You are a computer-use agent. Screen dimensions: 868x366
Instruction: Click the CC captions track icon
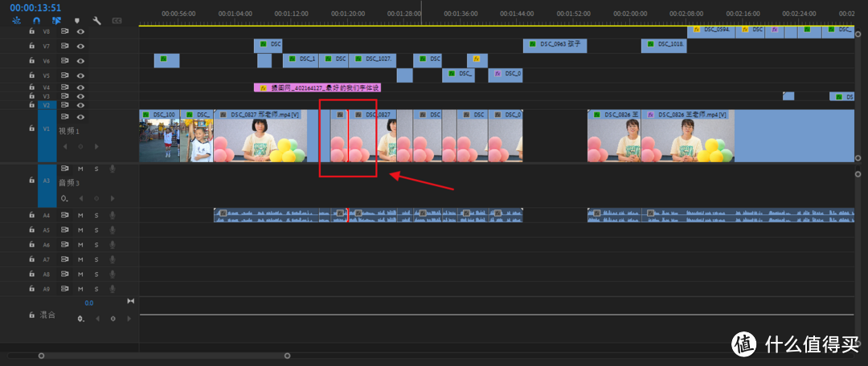click(x=117, y=21)
